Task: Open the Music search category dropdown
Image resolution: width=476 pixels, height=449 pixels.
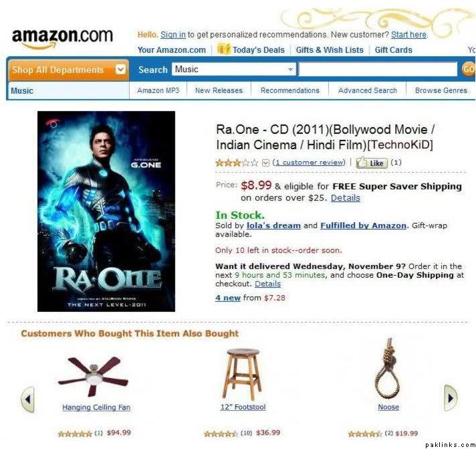Action: click(233, 70)
